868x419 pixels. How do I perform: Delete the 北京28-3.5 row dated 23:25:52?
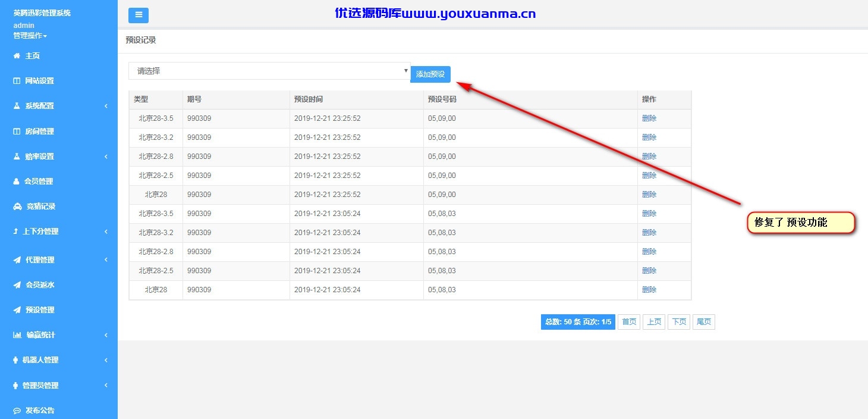point(649,118)
